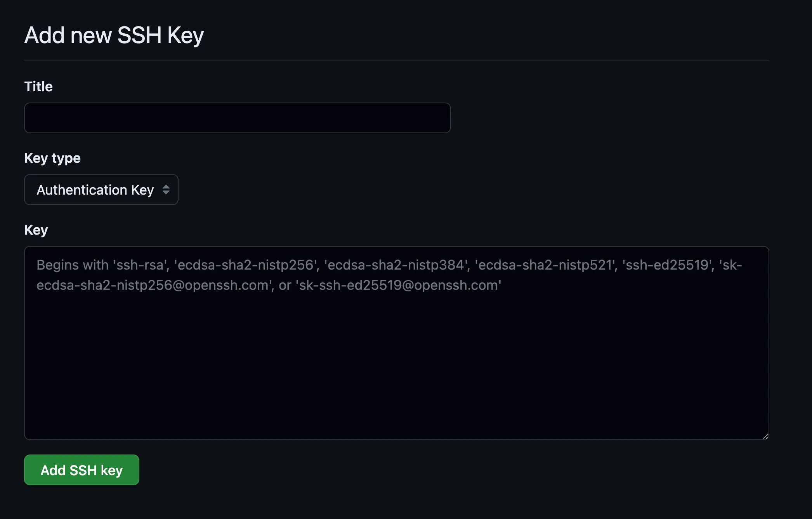Image resolution: width=812 pixels, height=519 pixels.
Task: Open the Authentication Key dropdown
Action: pyautogui.click(x=101, y=190)
